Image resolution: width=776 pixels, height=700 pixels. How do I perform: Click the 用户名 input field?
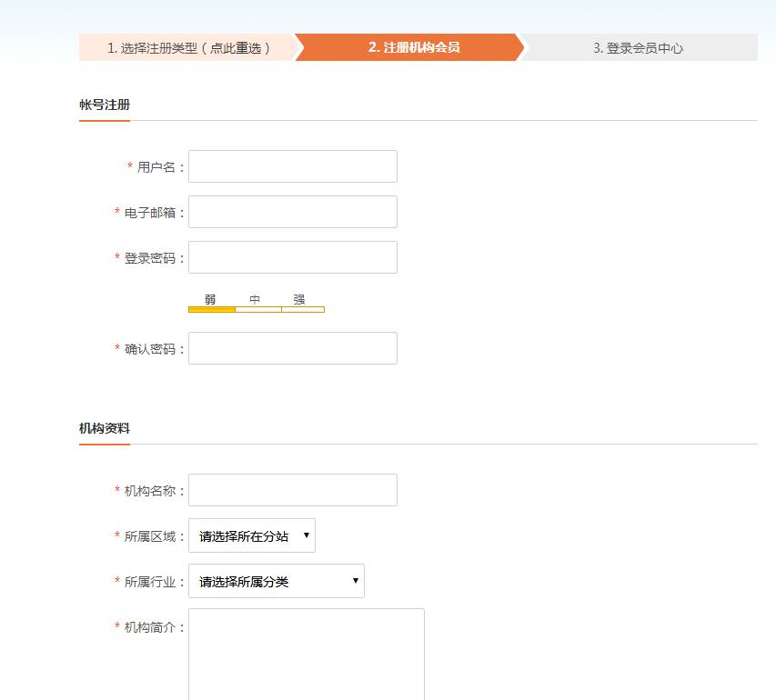tap(291, 166)
